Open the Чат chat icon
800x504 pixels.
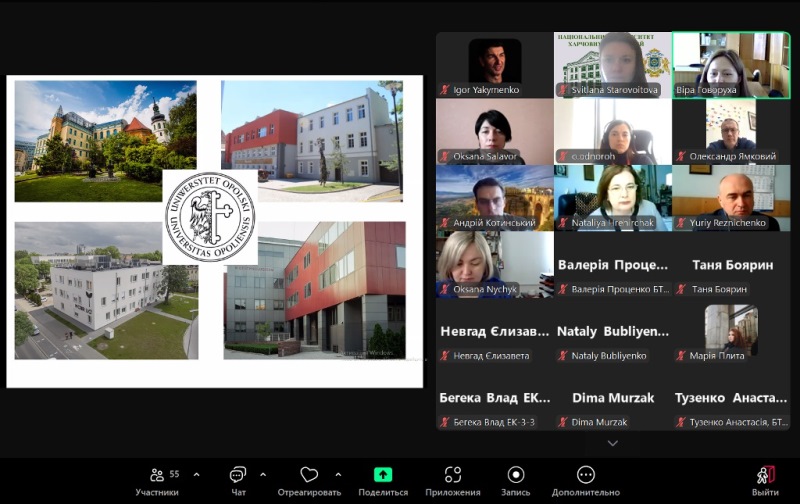pos(238,475)
